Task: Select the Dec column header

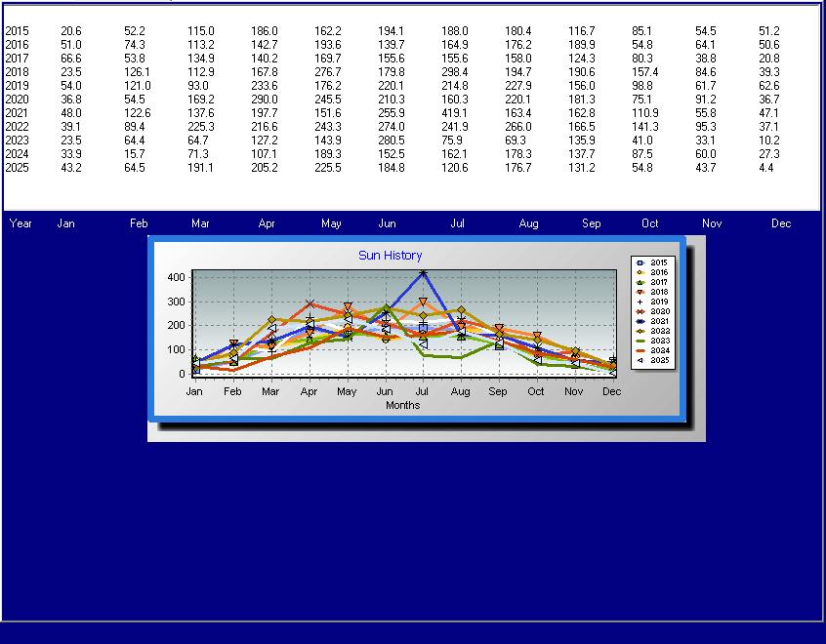Action: 781,223
